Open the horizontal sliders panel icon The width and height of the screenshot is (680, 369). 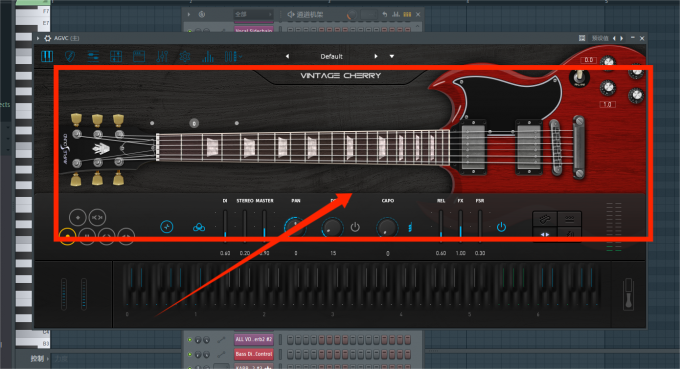click(93, 56)
